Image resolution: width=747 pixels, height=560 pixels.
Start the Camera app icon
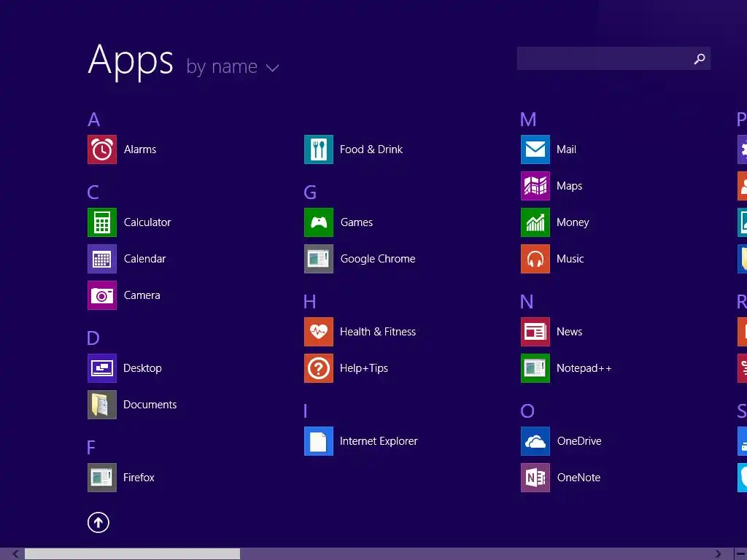(102, 295)
